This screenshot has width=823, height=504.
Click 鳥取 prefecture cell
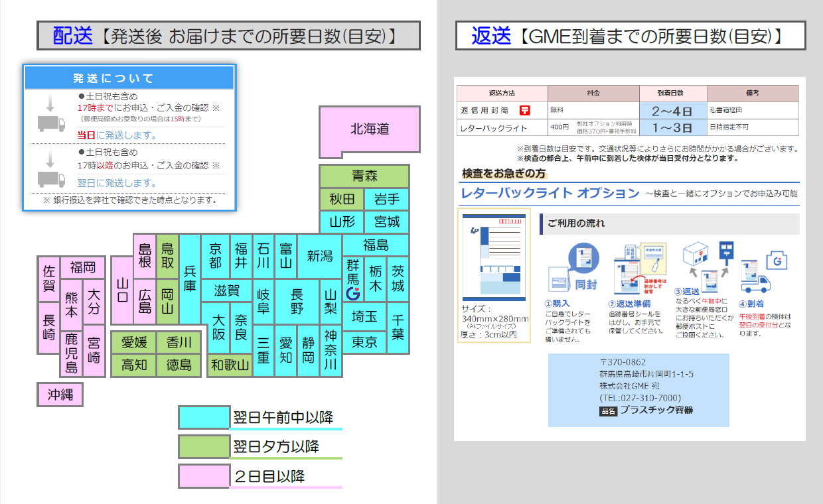pos(167,256)
